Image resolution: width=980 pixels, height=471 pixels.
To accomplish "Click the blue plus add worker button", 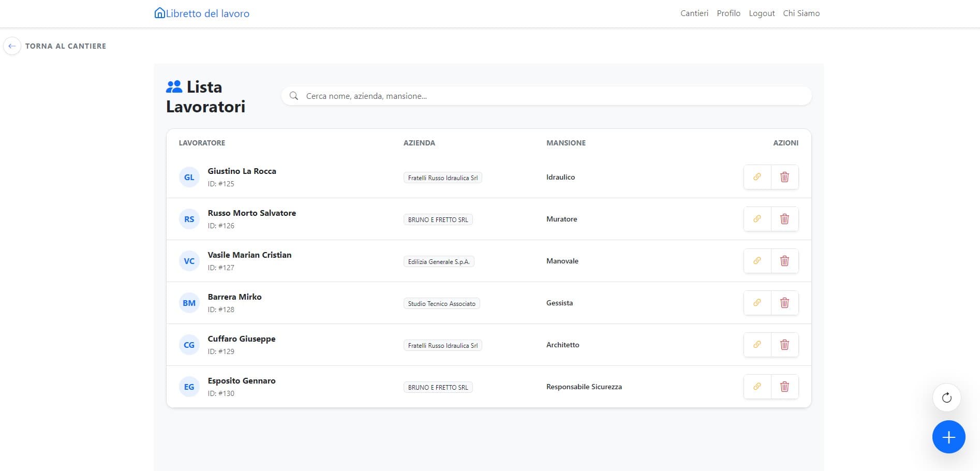I will pos(948,437).
